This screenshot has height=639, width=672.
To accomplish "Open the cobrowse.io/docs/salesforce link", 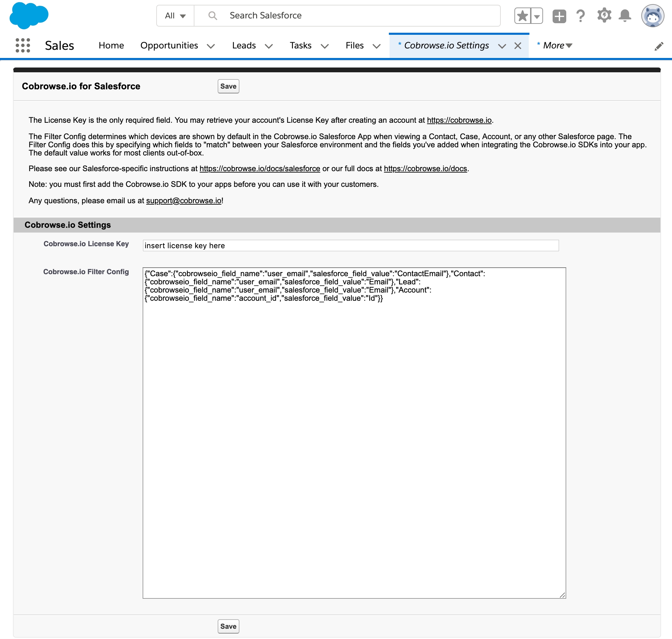I will pos(260,168).
